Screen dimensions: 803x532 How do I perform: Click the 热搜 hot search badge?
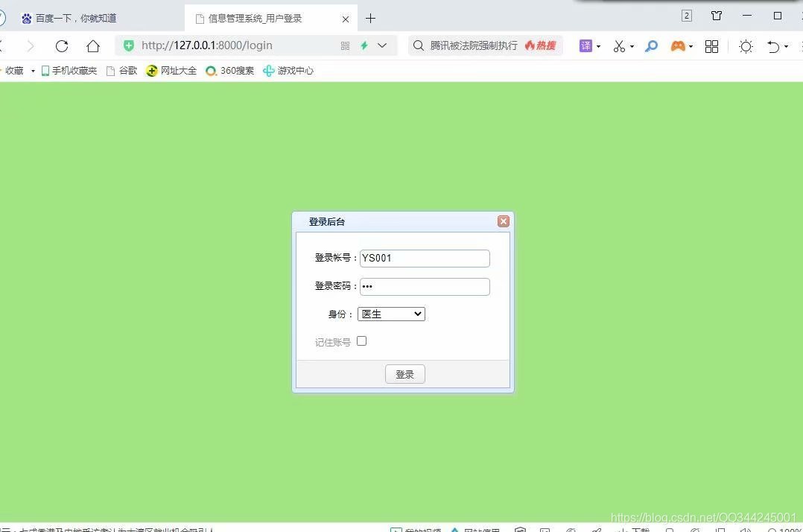click(x=541, y=45)
